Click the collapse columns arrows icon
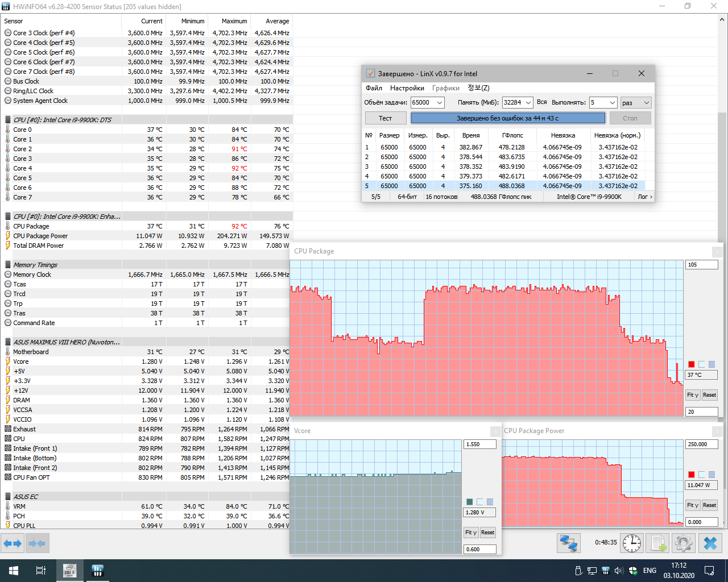 (37, 543)
